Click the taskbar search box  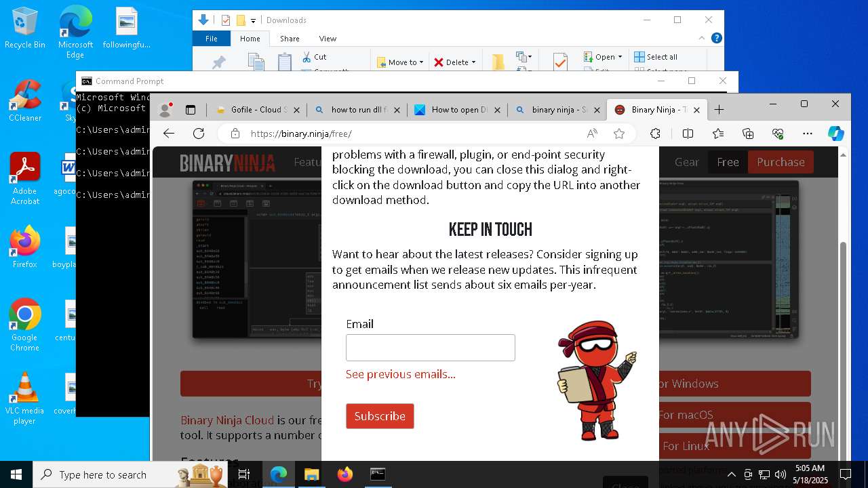(131, 474)
